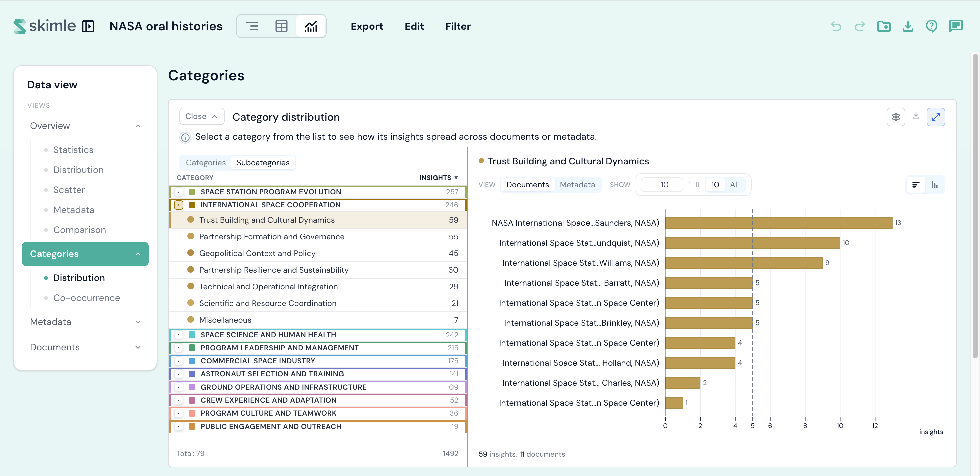Expand the Metadata section in sidebar

(138, 322)
